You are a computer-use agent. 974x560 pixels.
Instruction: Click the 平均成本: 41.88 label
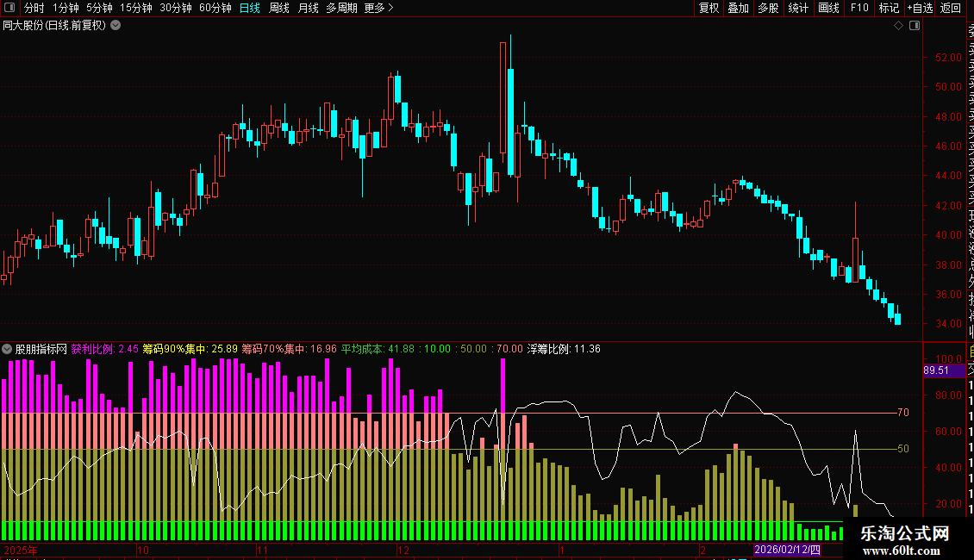pos(378,349)
